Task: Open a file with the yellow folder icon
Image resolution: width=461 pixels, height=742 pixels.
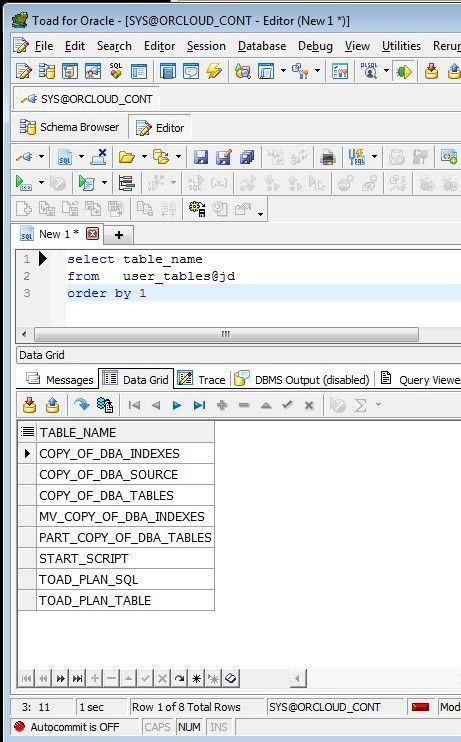Action: pyautogui.click(x=127, y=157)
